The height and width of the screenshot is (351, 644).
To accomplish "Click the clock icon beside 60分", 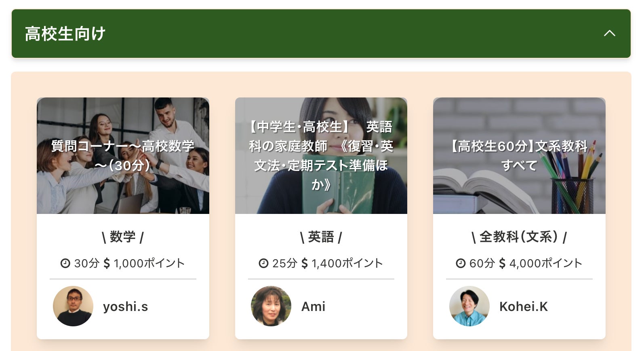I will tap(460, 263).
